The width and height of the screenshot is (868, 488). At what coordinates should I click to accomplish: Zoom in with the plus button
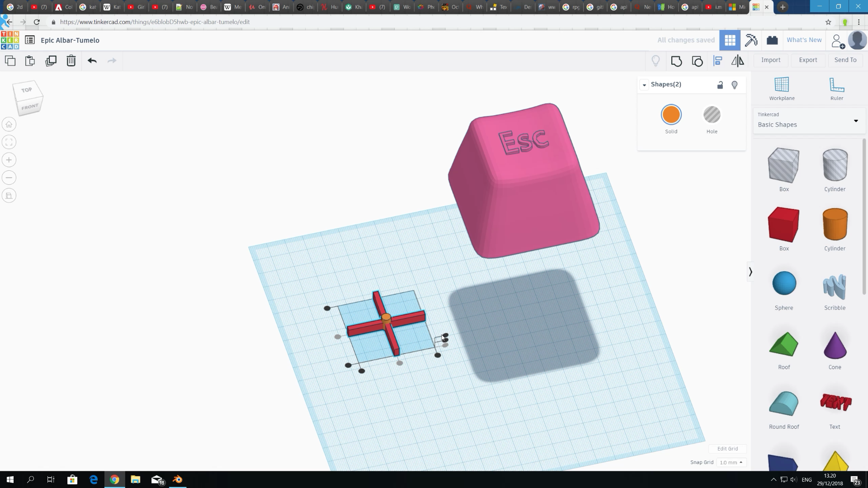(x=9, y=160)
